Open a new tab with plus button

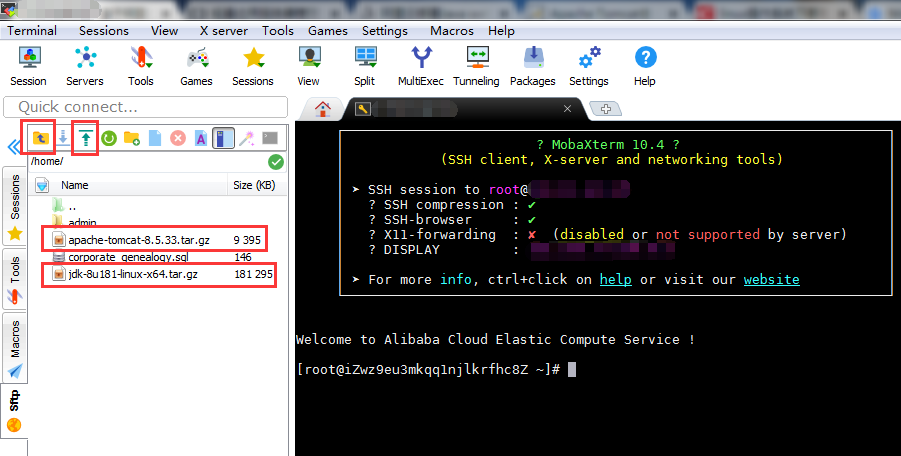pos(605,108)
